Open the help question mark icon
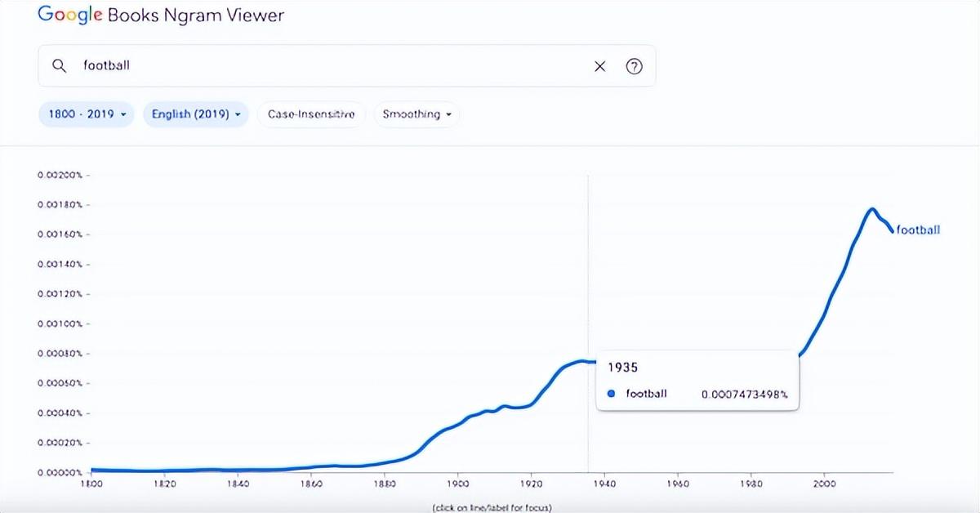 pos(634,67)
